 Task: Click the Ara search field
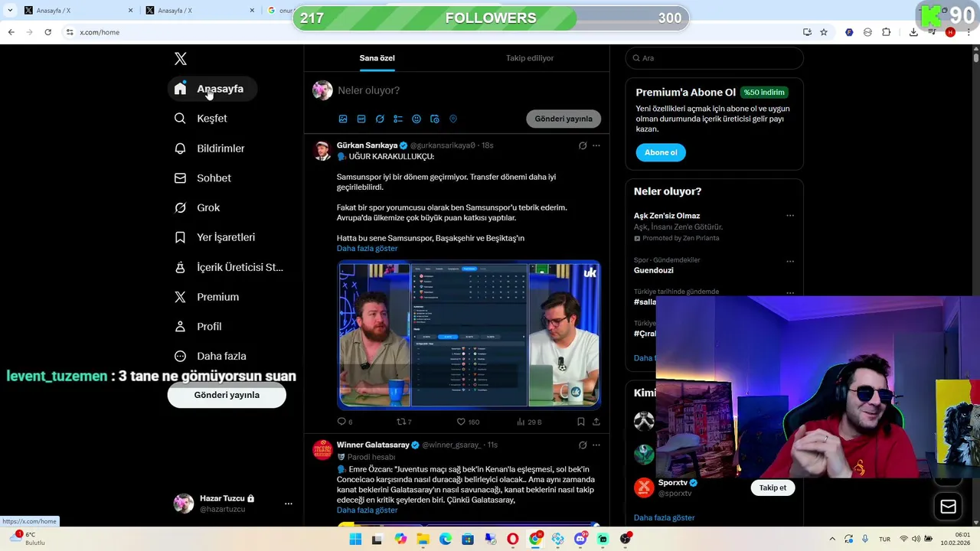click(x=714, y=58)
